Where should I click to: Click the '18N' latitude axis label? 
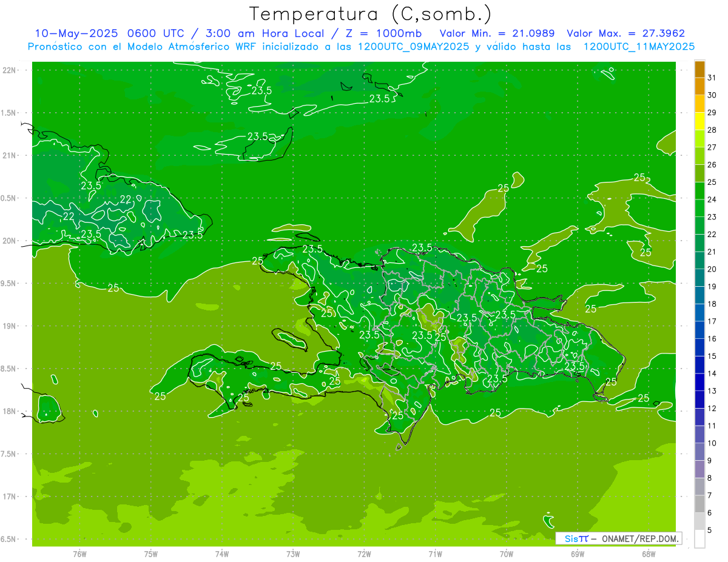click(10, 411)
